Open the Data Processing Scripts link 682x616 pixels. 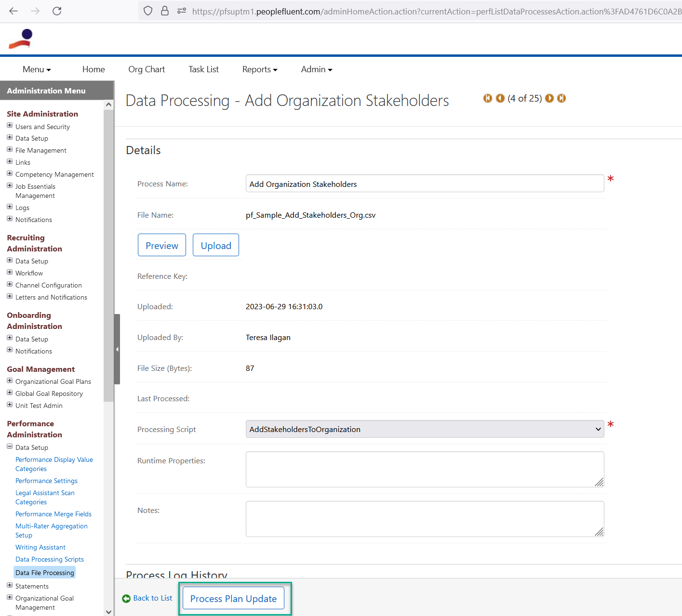pyautogui.click(x=50, y=559)
